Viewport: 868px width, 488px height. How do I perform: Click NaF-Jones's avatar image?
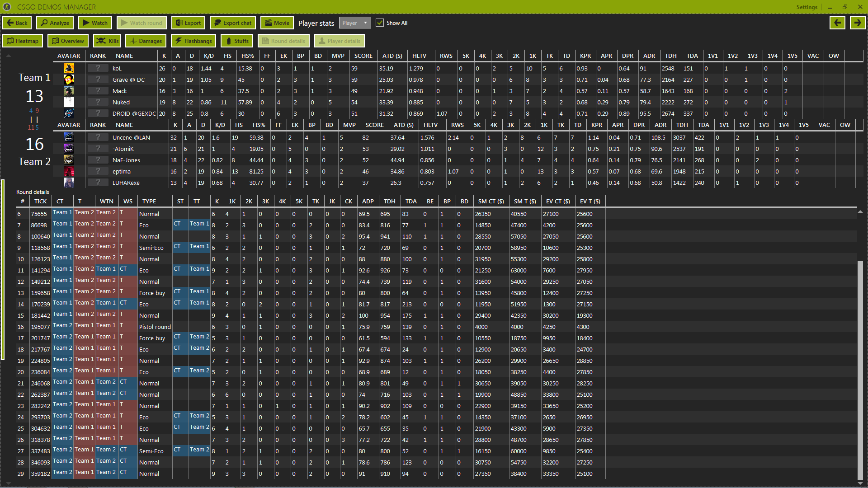pyautogui.click(x=69, y=160)
